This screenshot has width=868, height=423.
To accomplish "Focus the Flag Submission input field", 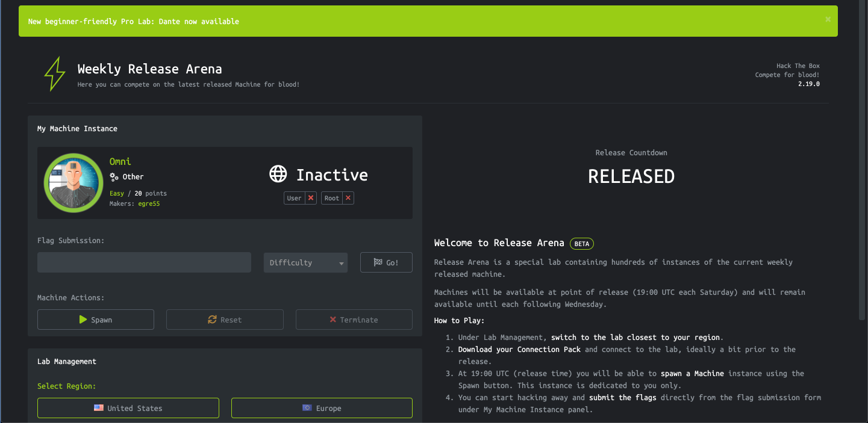I will 144,262.
